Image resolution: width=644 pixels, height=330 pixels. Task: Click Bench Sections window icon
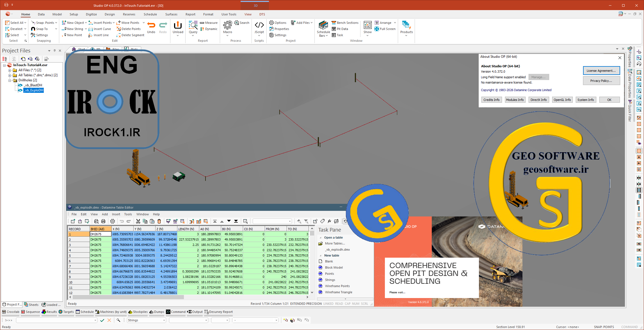point(345,23)
